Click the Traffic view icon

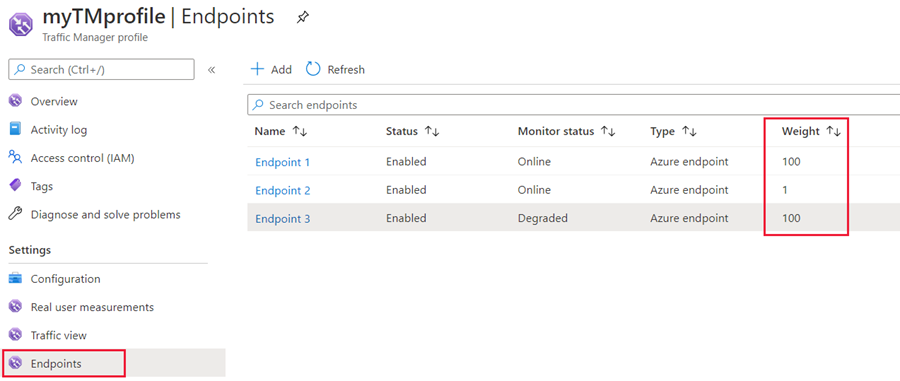15,335
